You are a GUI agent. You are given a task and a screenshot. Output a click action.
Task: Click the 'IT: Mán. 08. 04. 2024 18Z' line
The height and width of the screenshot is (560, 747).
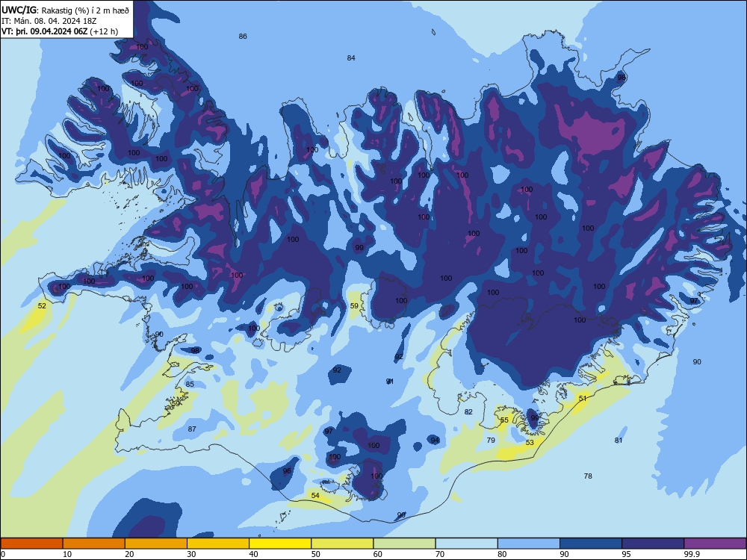tap(49, 21)
